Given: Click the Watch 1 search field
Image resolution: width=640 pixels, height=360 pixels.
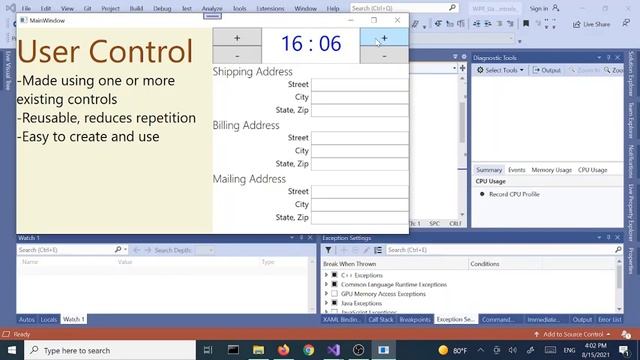Looking at the screenshot, I should point(65,250).
